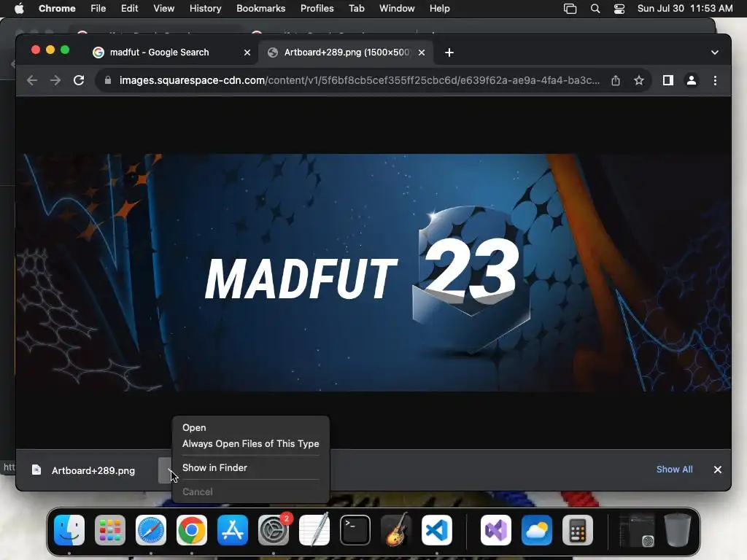Viewport: 747px width, 560px height.
Task: Open the File menu
Action: point(98,9)
